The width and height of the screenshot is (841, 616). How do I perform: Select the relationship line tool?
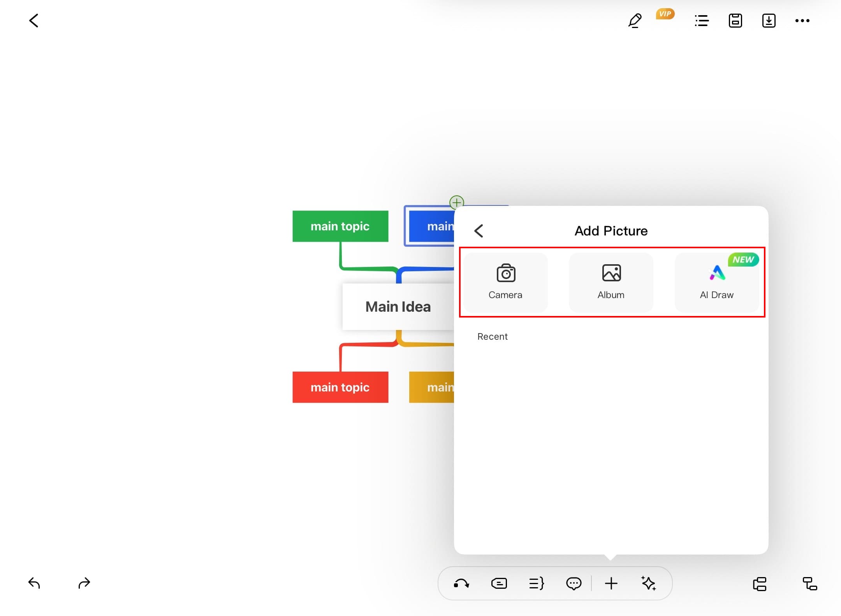coord(461,583)
